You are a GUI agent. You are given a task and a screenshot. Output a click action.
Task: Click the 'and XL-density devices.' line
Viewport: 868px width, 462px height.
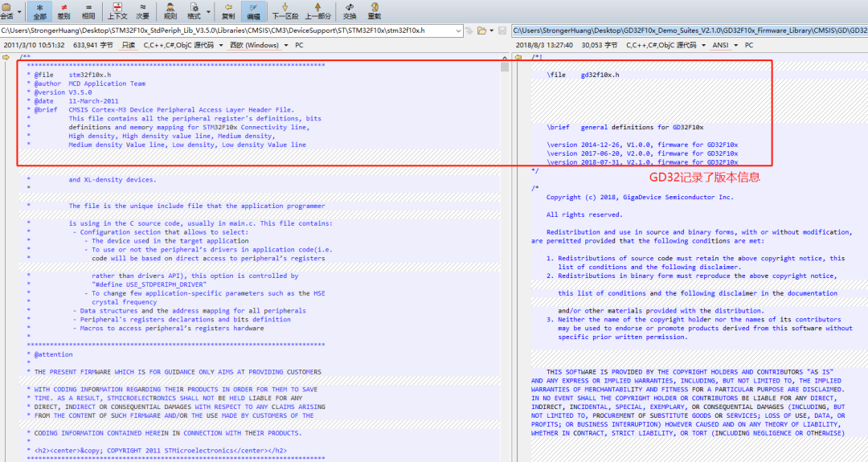[x=113, y=180]
